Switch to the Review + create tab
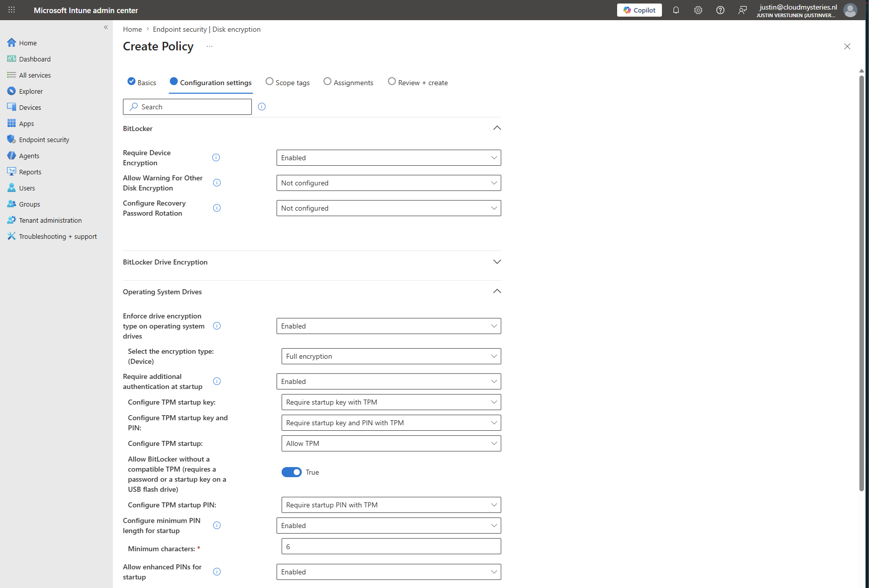 [x=418, y=83]
